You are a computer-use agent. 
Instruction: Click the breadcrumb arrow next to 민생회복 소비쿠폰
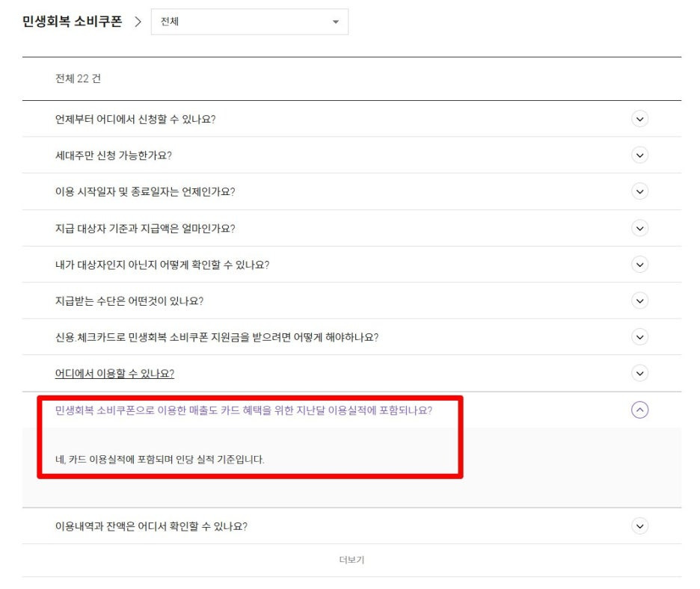pyautogui.click(x=138, y=22)
